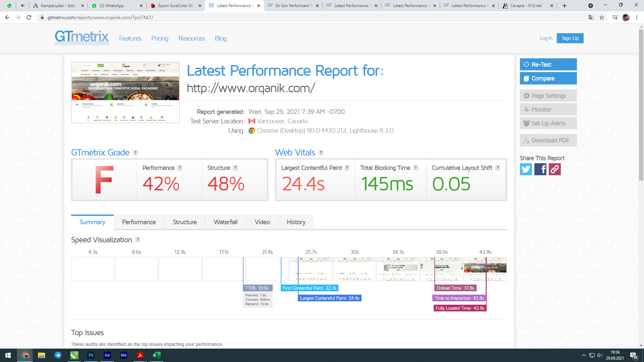
Task: Open Chrome three-dot menu
Action: coord(637,17)
